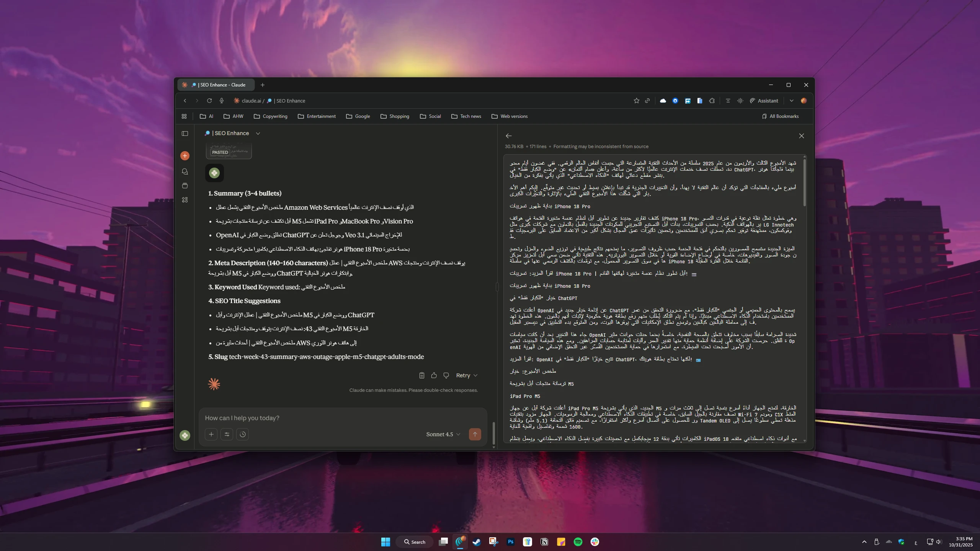The height and width of the screenshot is (551, 980).
Task: Toggle the extended thinking clock icon
Action: pyautogui.click(x=243, y=434)
